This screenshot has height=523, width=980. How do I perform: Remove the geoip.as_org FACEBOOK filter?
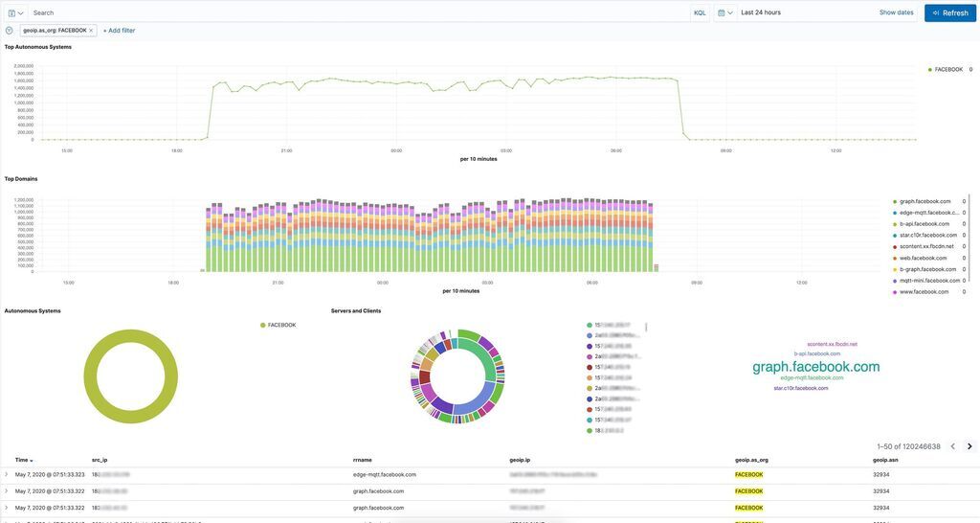tap(91, 31)
